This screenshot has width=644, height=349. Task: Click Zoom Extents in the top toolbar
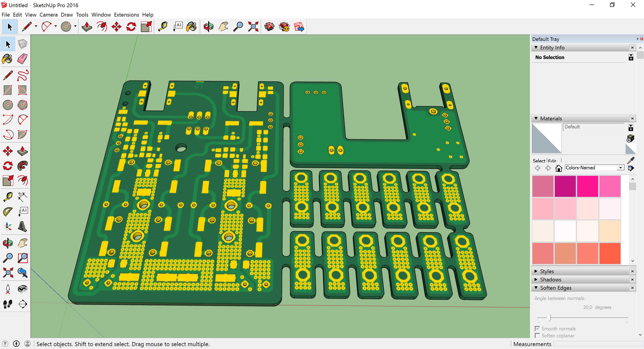coord(253,27)
